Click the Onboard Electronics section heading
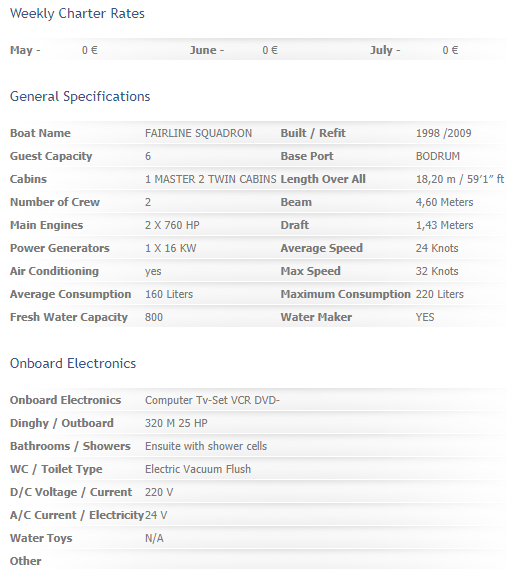This screenshot has width=507, height=569. (73, 364)
